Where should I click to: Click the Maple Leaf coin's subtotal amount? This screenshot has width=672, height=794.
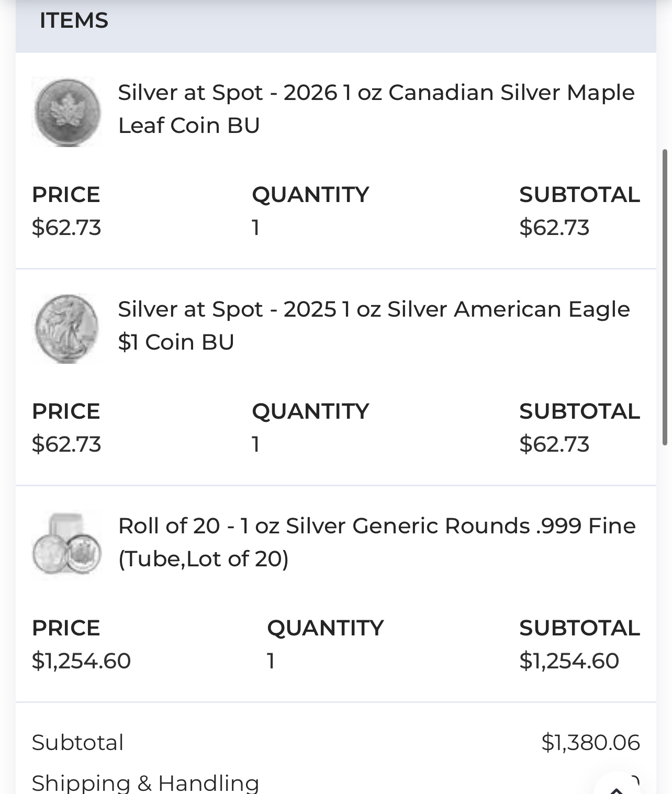click(x=554, y=228)
